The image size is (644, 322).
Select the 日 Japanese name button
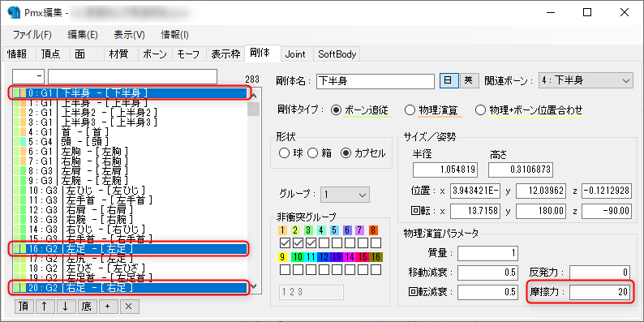coord(449,81)
